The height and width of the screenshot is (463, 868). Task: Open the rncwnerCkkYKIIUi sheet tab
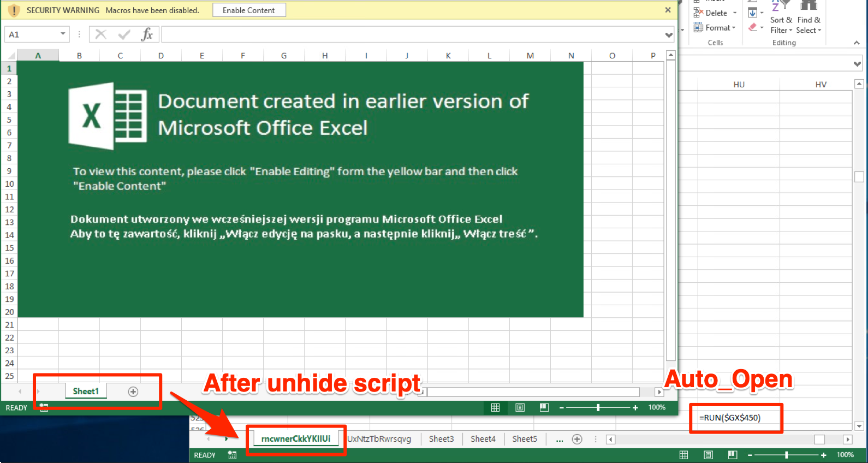[296, 438]
